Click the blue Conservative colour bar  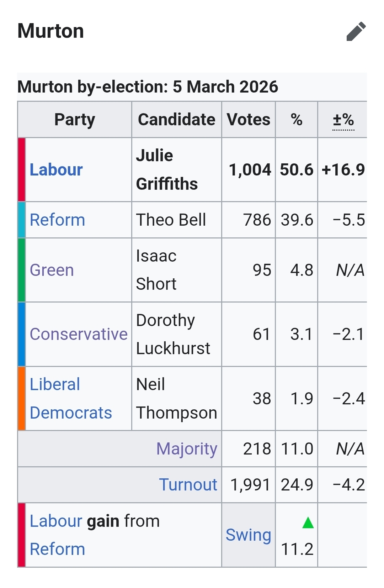22,334
